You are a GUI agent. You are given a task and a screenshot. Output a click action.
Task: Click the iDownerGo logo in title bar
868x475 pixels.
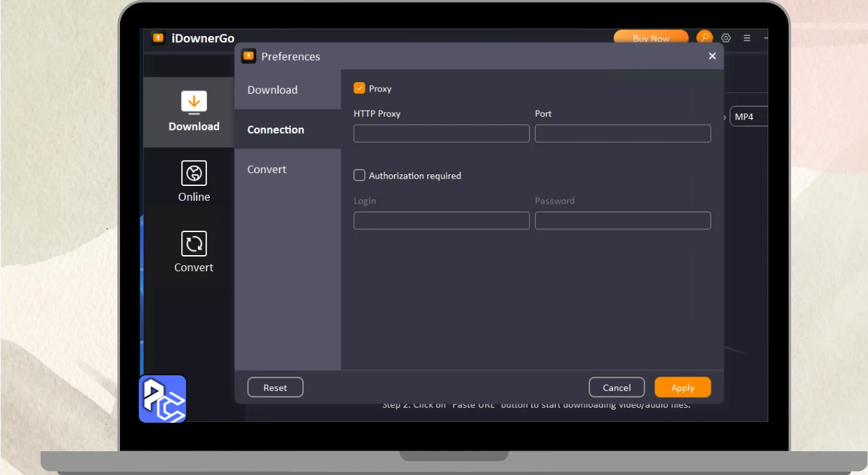click(158, 38)
